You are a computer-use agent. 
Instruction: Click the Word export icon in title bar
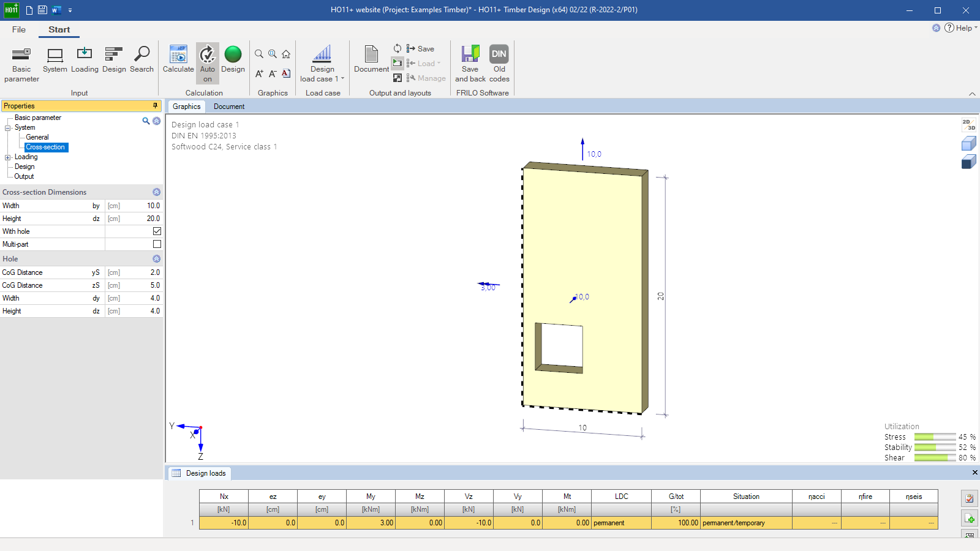point(56,10)
